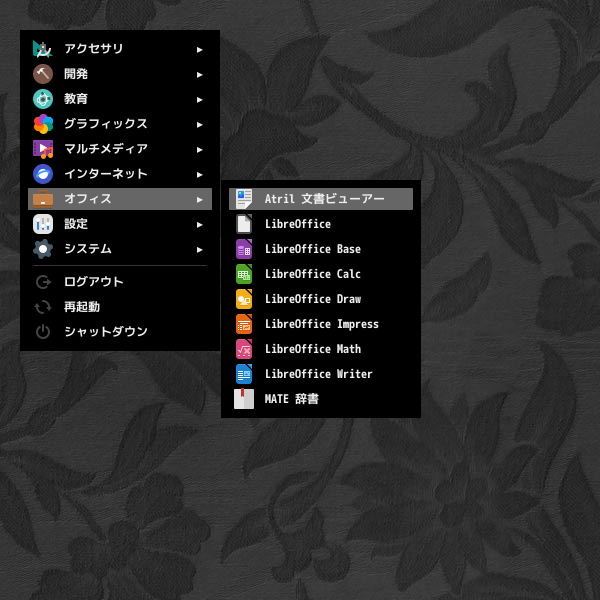The height and width of the screenshot is (600, 600).
Task: Click the システム gear icon
Action: point(43,249)
